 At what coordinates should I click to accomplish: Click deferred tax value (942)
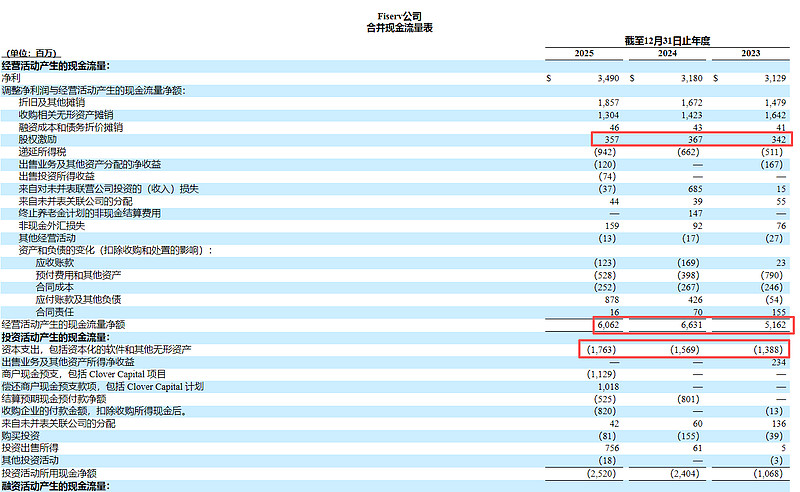pyautogui.click(x=605, y=152)
